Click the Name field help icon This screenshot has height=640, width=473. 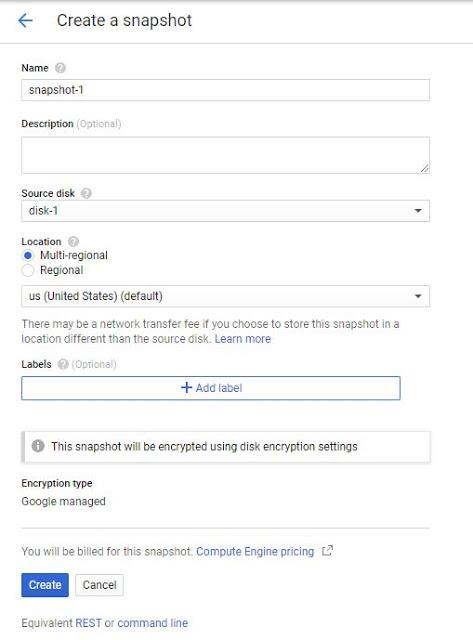(x=60, y=68)
